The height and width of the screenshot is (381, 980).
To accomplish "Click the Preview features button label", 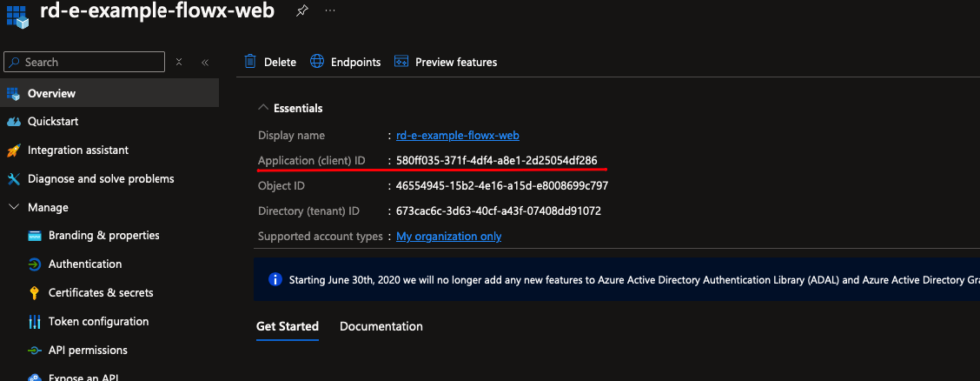I will [x=456, y=62].
